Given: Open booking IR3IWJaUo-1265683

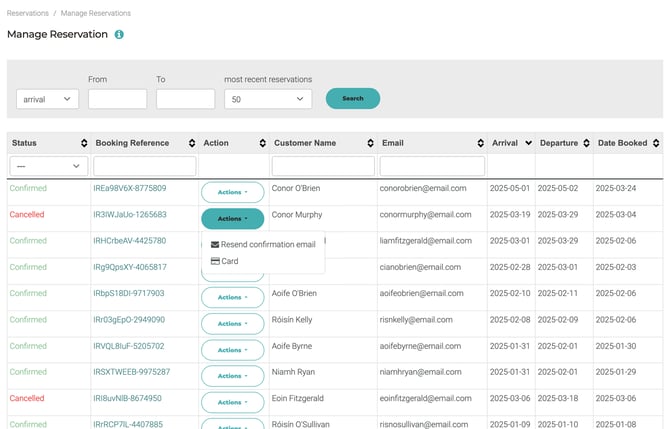Looking at the screenshot, I should click(x=130, y=214).
